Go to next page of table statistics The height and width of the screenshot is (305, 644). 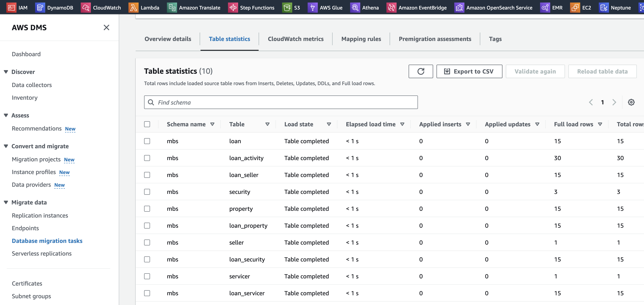(614, 102)
